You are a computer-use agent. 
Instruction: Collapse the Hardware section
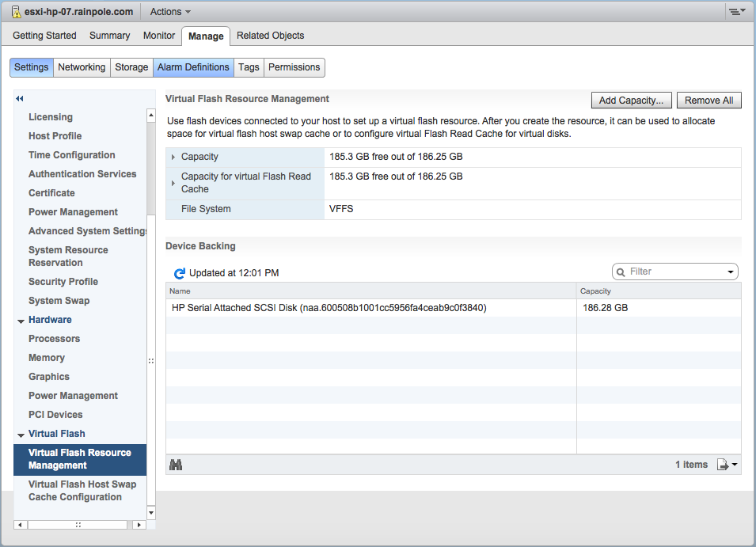(21, 321)
